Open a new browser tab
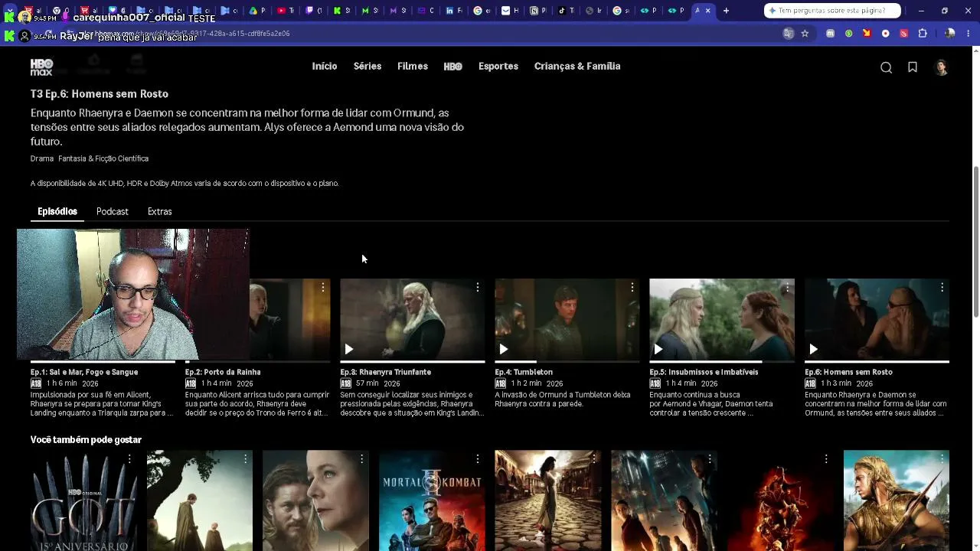 tap(726, 11)
